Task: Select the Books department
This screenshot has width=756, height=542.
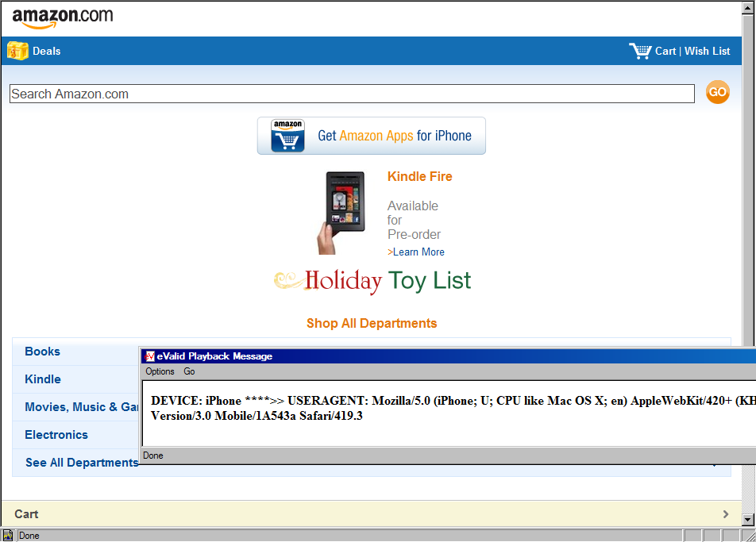Action: click(42, 352)
